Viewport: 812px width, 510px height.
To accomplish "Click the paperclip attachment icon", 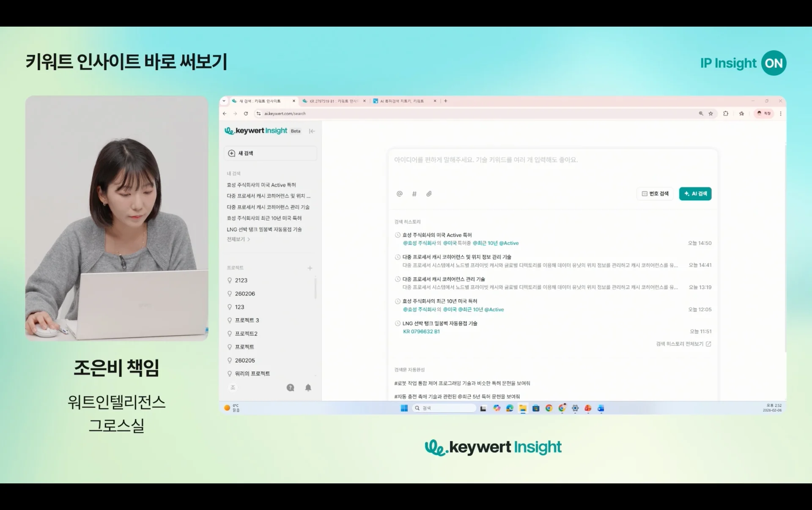I will 429,194.
